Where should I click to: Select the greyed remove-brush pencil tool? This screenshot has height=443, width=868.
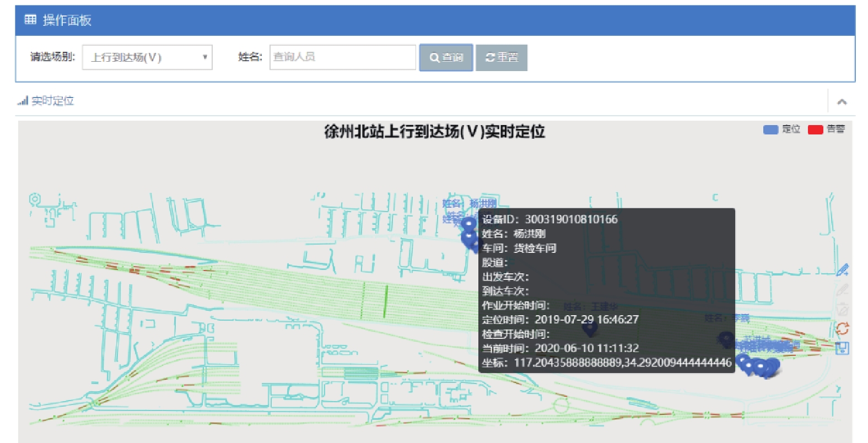click(842, 290)
